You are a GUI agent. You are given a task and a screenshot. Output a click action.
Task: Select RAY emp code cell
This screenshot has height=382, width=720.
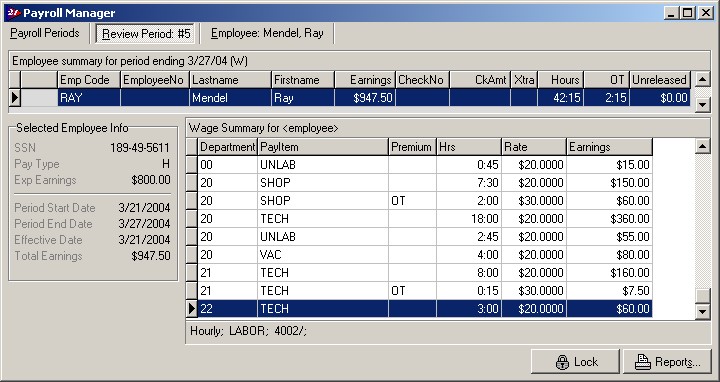click(x=89, y=98)
